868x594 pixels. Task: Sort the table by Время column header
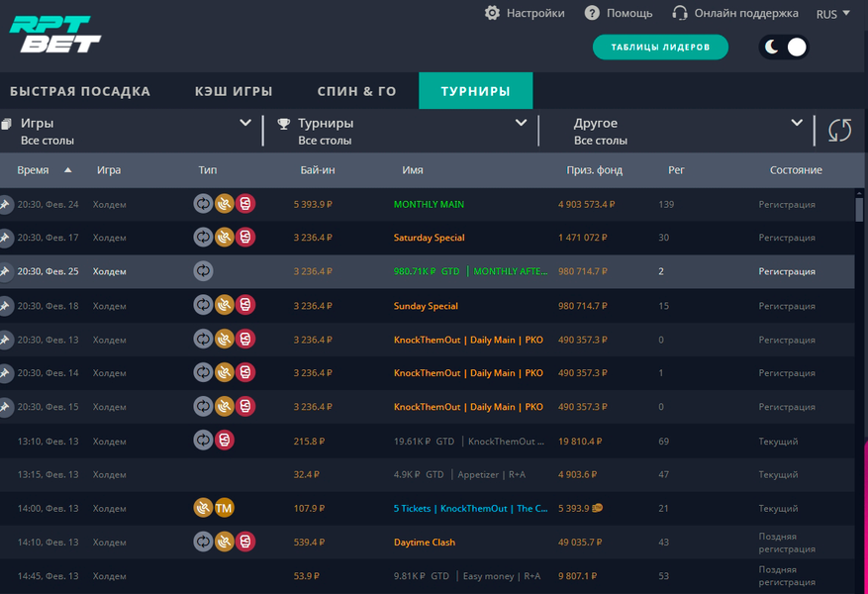[x=33, y=170]
